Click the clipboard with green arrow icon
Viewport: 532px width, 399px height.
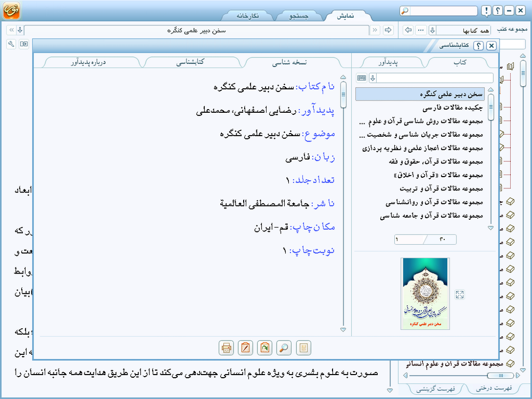pos(264,348)
